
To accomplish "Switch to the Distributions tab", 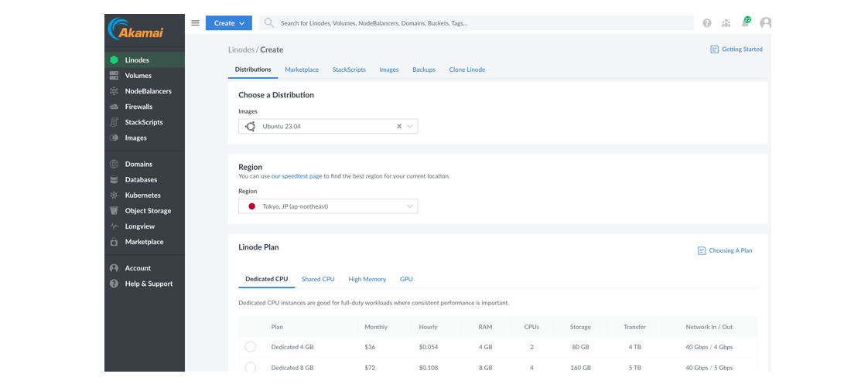I will point(253,70).
